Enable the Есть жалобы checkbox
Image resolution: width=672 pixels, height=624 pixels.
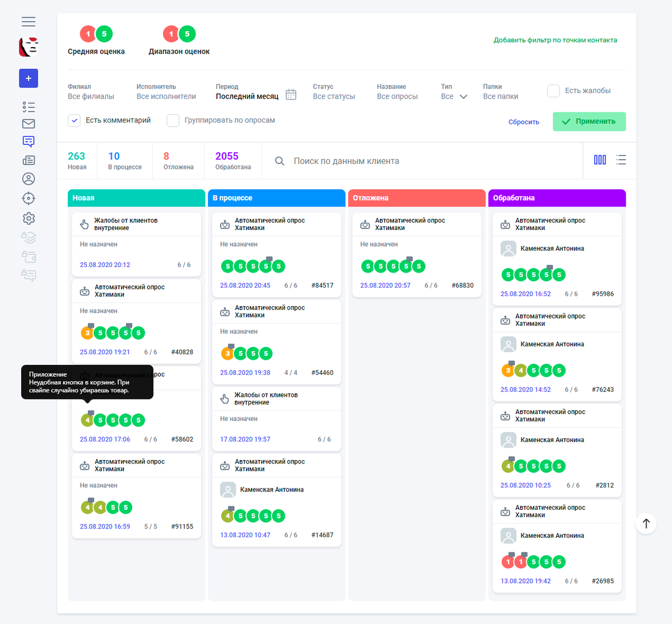[x=553, y=91]
